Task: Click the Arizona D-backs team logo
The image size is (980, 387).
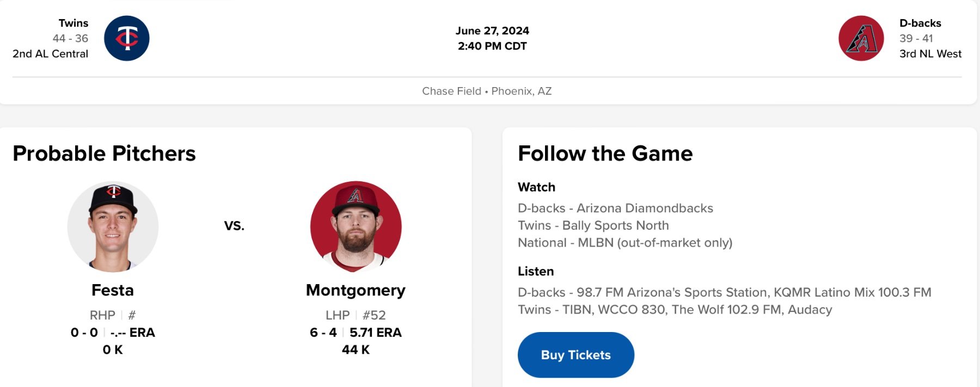Action: tap(861, 38)
